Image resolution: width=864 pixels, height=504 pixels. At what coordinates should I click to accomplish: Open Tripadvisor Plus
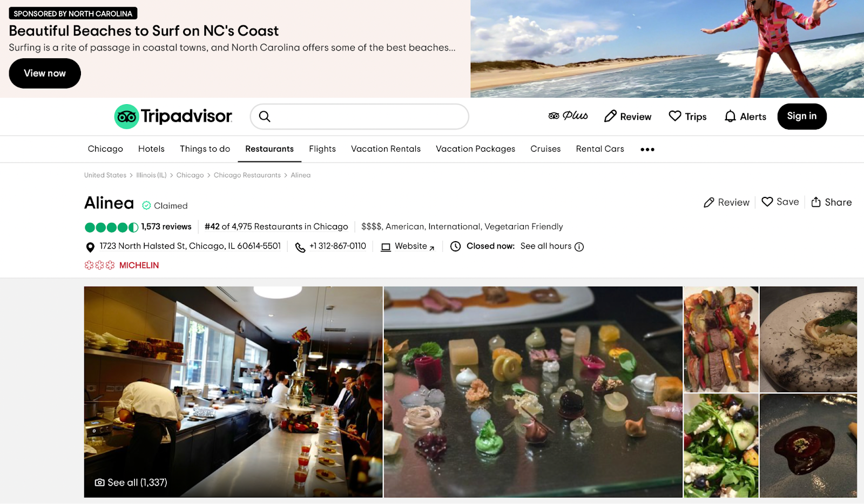click(x=568, y=116)
